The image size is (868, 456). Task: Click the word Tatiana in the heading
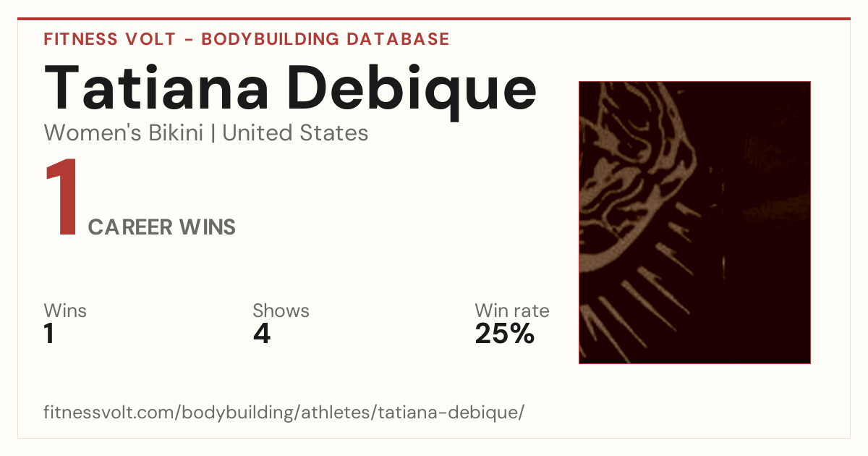[x=157, y=88]
